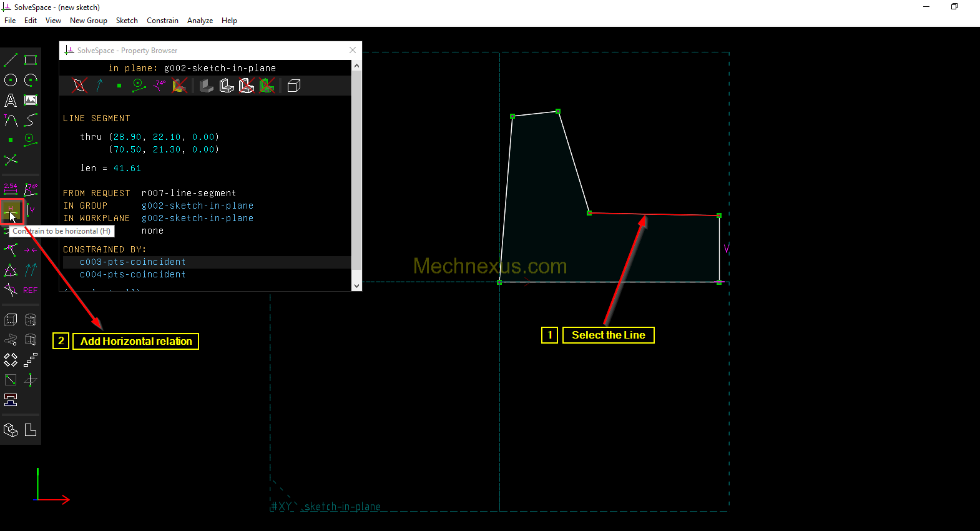Open the Analyze menu
Viewport: 980px width, 531px height.
coord(200,21)
